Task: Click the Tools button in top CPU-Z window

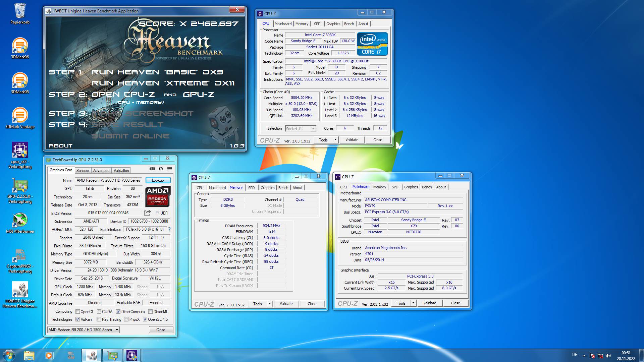Action: click(323, 140)
